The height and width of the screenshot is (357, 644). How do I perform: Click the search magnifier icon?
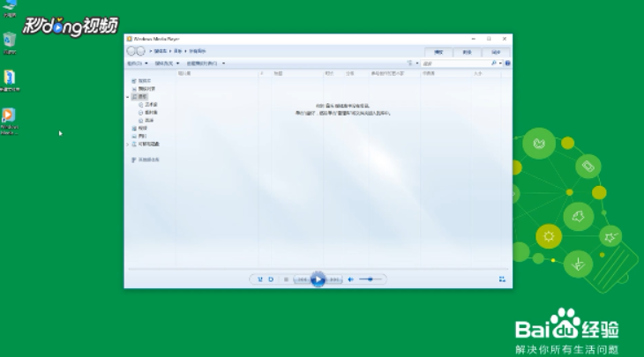click(494, 63)
